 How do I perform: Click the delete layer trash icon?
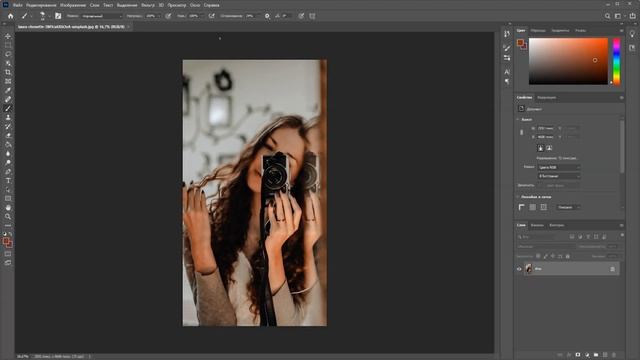(613, 355)
